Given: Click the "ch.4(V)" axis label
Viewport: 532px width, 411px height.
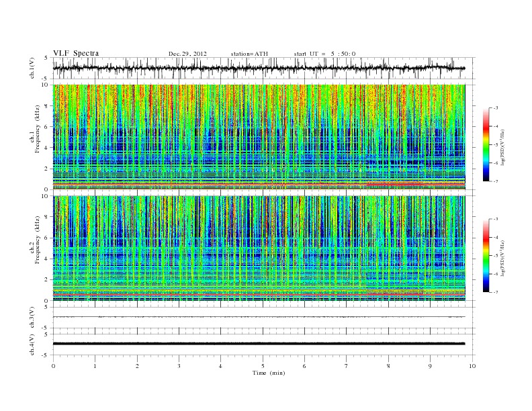Looking at the screenshot, I should tap(32, 345).
